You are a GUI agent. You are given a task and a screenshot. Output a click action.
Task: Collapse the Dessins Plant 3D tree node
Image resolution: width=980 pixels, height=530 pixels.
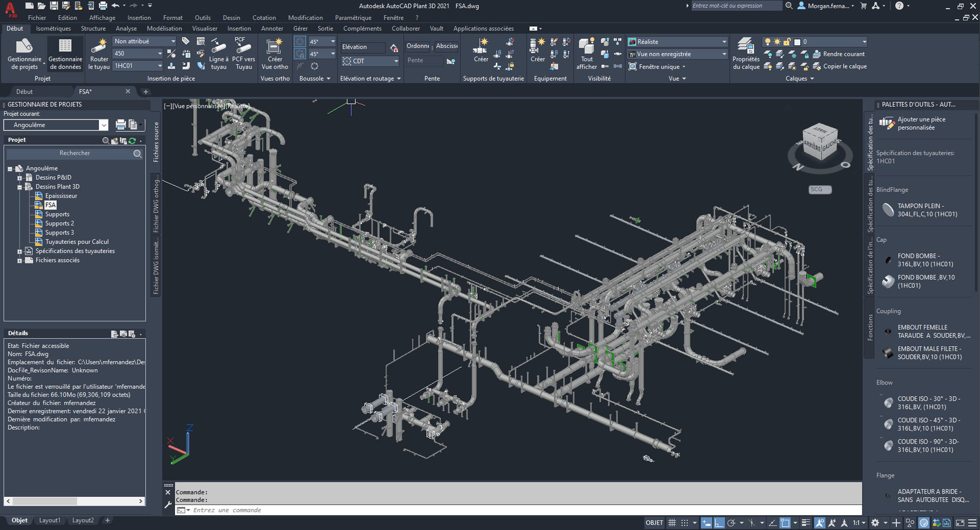(20, 187)
